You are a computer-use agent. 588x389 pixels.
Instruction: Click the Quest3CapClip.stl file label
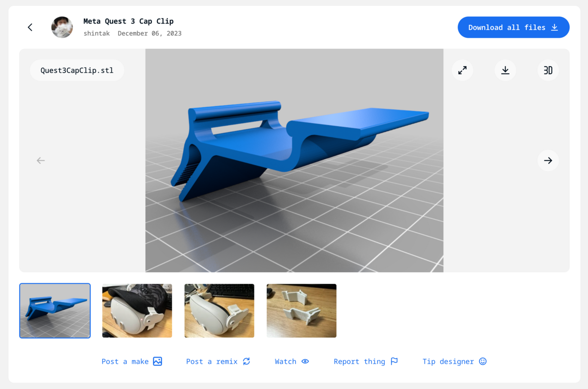coord(77,71)
